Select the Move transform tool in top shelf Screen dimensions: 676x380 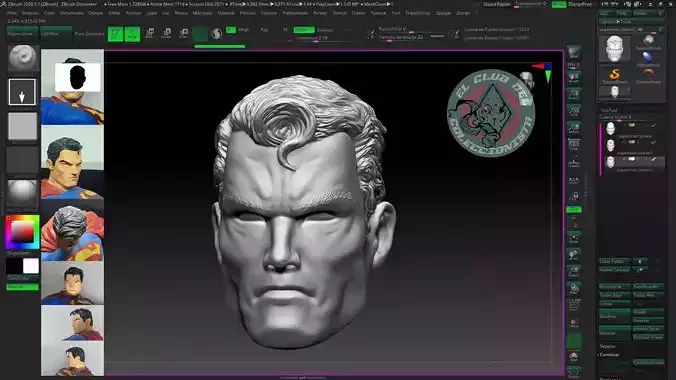150,34
